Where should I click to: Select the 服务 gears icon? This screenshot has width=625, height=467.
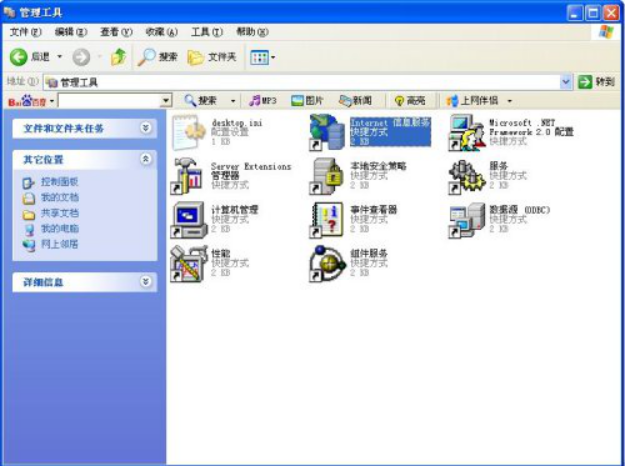466,175
